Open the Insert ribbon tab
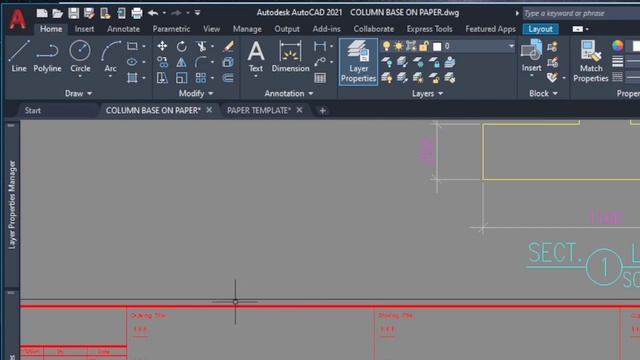The height and width of the screenshot is (360, 640). pos(84,29)
